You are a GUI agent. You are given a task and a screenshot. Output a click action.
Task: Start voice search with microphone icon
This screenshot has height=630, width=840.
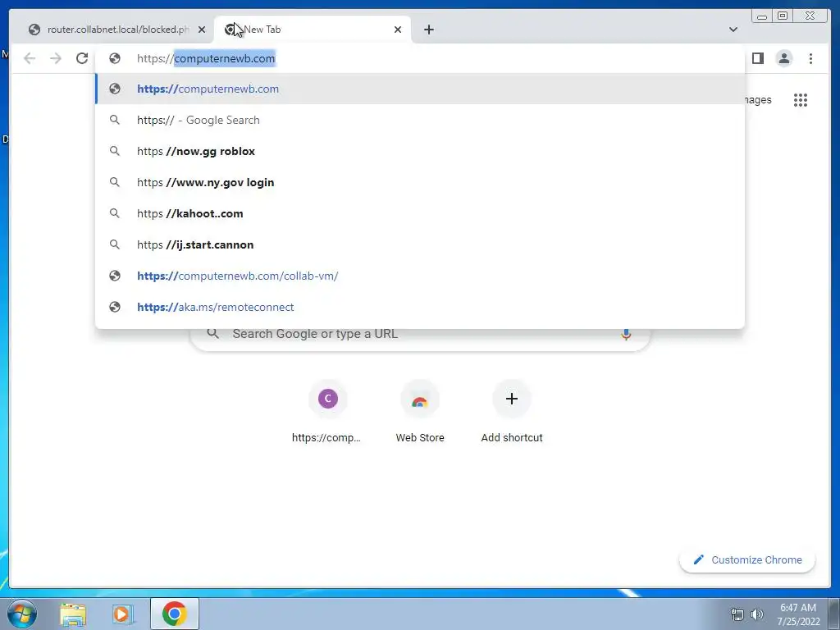(x=626, y=335)
